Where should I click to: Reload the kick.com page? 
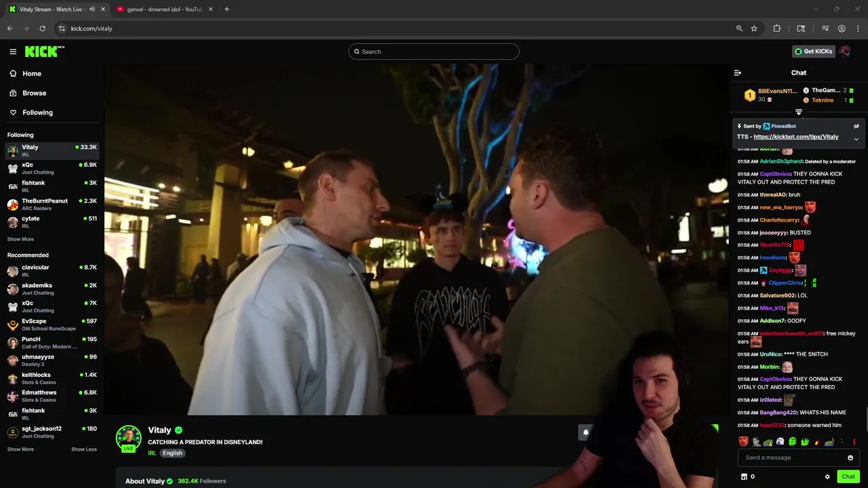[x=42, y=28]
